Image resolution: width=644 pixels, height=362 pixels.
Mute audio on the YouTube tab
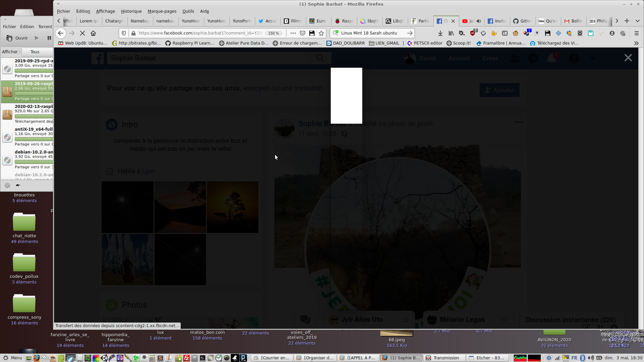[x=479, y=21]
